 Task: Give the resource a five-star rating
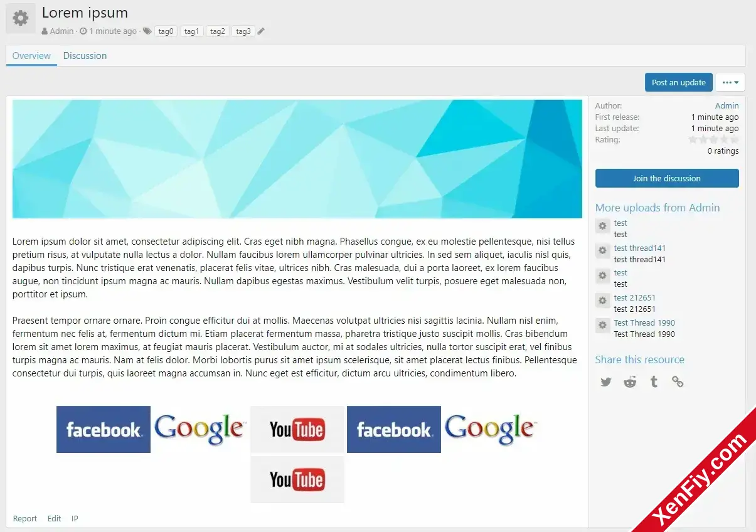coord(734,140)
